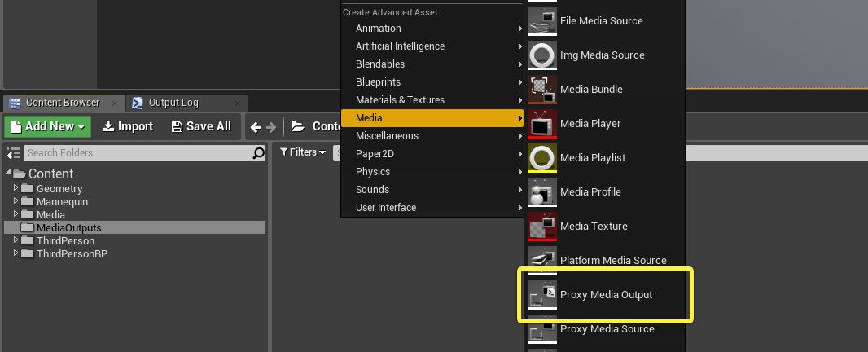This screenshot has height=352, width=868.
Task: Choose Media Profile label in submenu
Action: (590, 191)
